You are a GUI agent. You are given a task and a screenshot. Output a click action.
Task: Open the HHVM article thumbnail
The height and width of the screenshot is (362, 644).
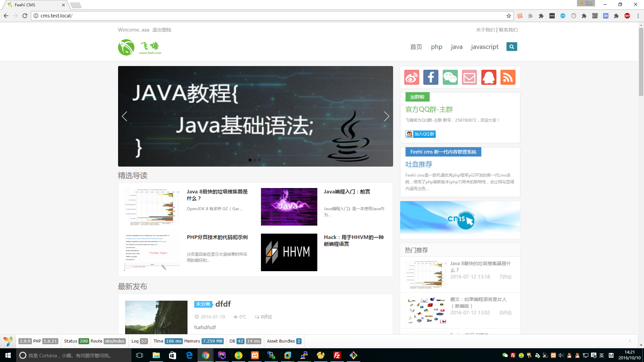tap(289, 252)
